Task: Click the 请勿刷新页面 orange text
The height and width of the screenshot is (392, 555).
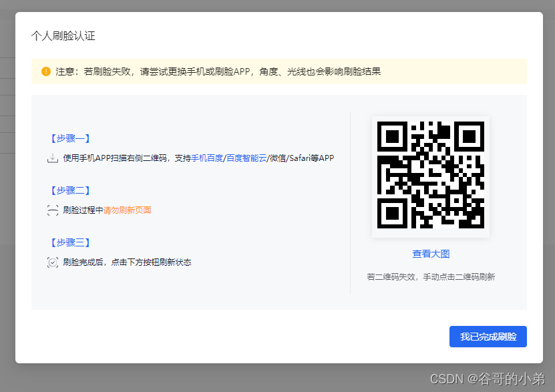Action: click(x=127, y=210)
